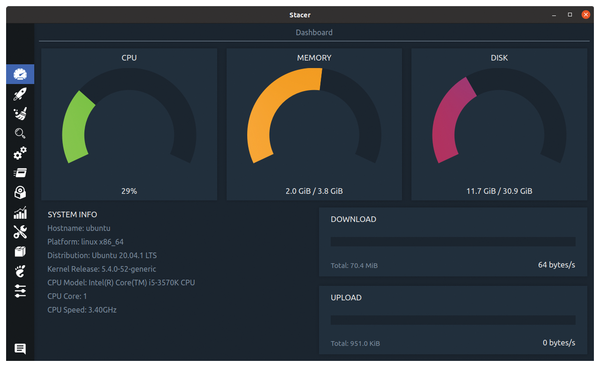The height and width of the screenshot is (367, 600).
Task: Open Helpers wrench and screwdriver icon
Action: click(x=20, y=232)
